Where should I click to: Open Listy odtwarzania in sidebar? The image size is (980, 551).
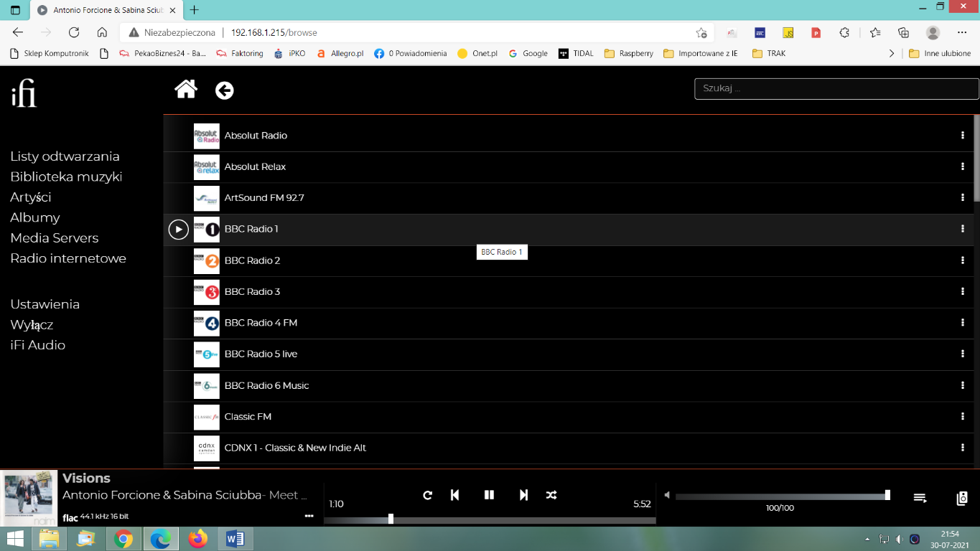coord(65,156)
